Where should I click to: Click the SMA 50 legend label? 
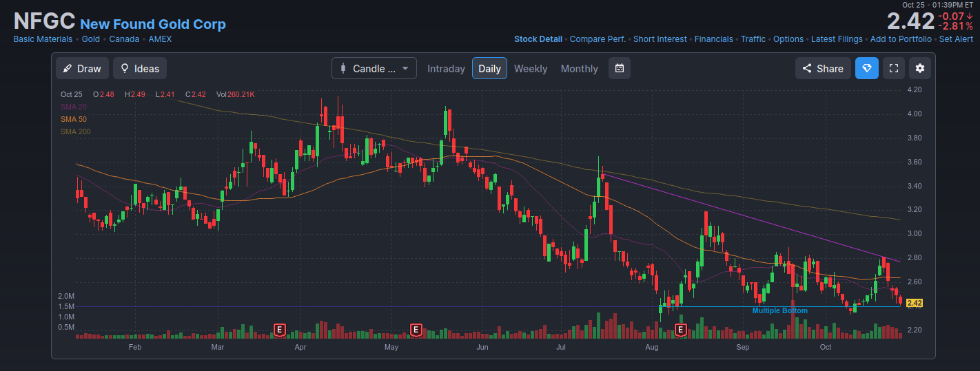click(74, 119)
